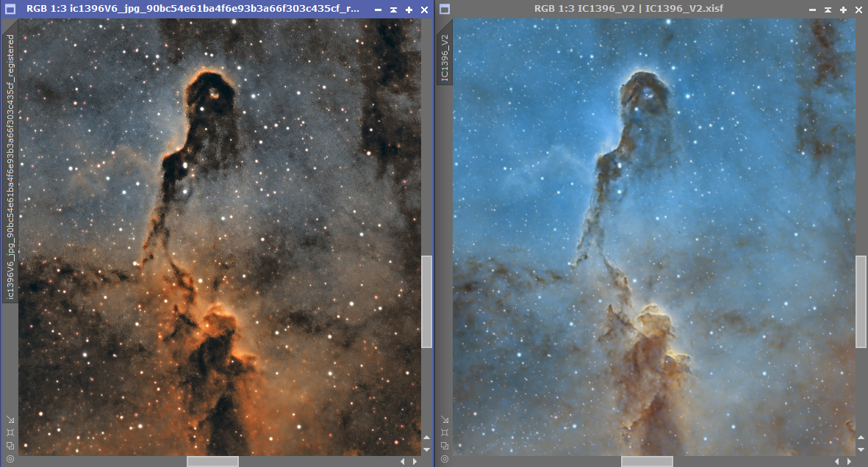Shade the left ic1396V6 image window

393,10
